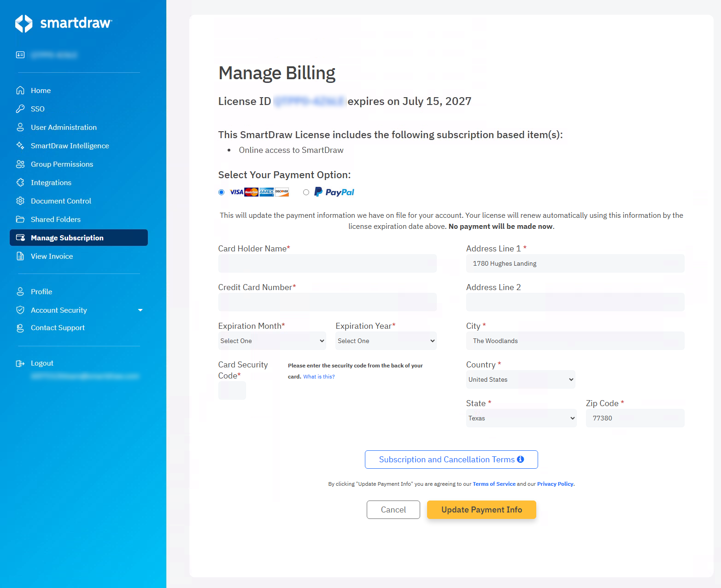Click the Update Payment Info button
This screenshot has width=721, height=588.
pyautogui.click(x=481, y=510)
